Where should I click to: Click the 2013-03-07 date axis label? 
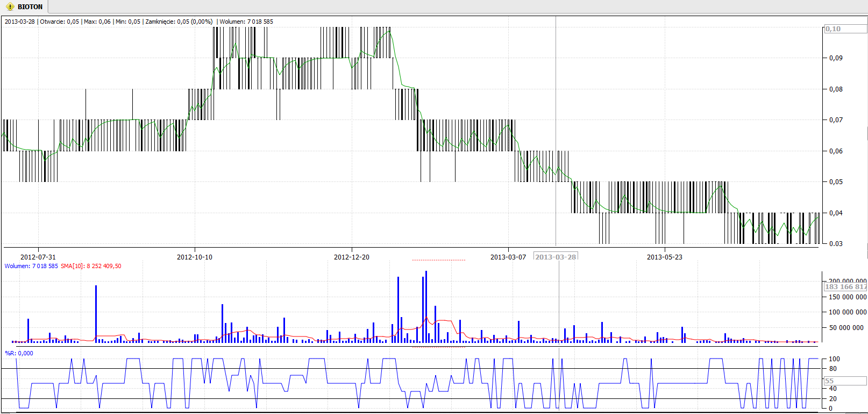click(508, 257)
